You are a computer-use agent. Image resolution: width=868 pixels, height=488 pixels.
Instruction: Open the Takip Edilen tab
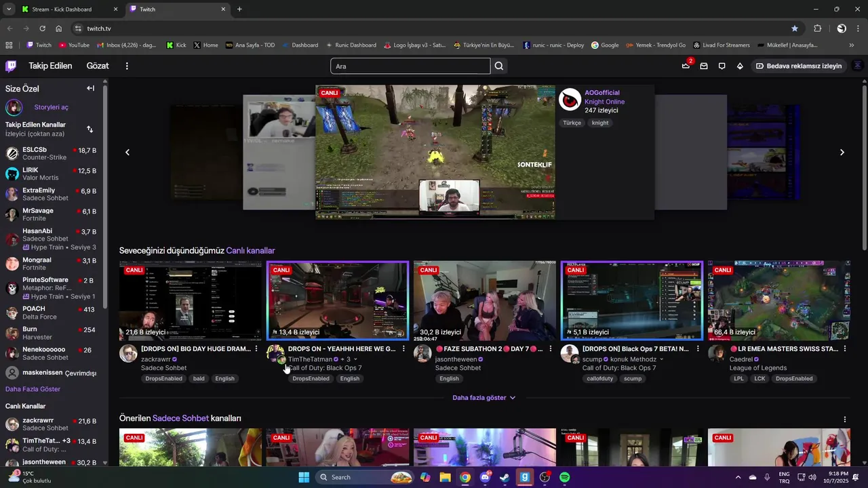point(50,66)
